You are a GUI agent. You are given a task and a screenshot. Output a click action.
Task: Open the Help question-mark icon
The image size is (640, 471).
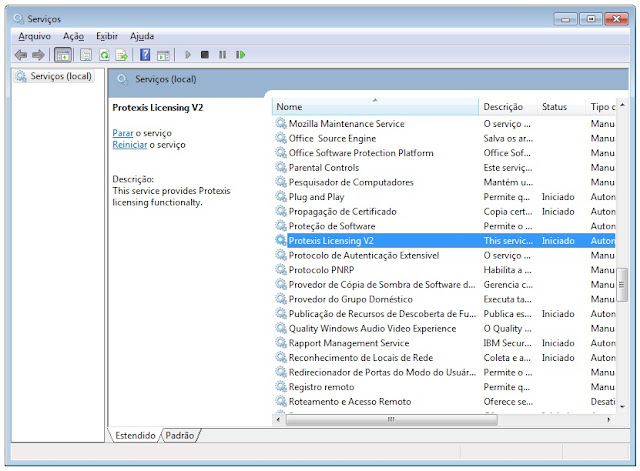click(145, 55)
